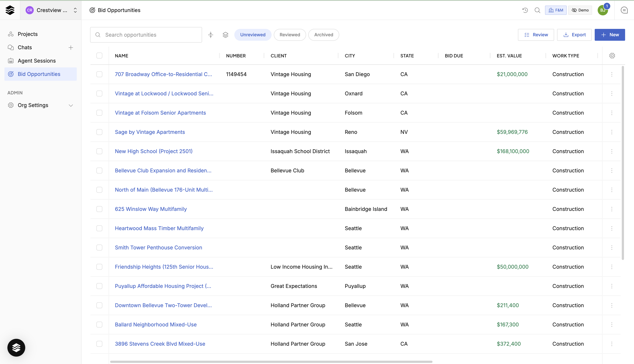Open Agent Sessions in the sidebar
634x364 pixels.
41,61
